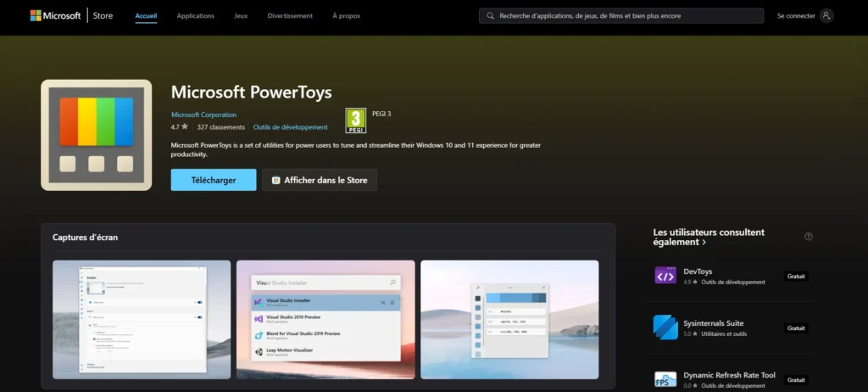Click the Microsoft PowerToys title heading

(x=251, y=92)
